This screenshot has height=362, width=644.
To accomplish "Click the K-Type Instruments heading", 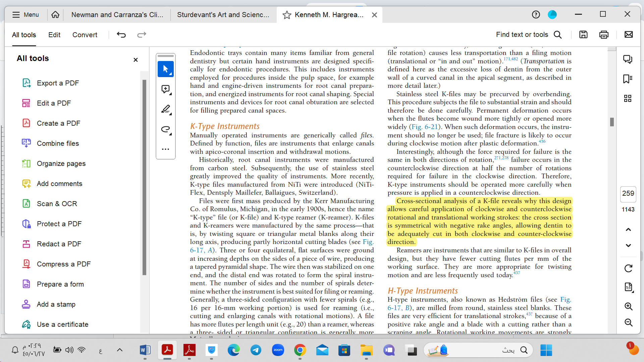I will click(x=225, y=126).
